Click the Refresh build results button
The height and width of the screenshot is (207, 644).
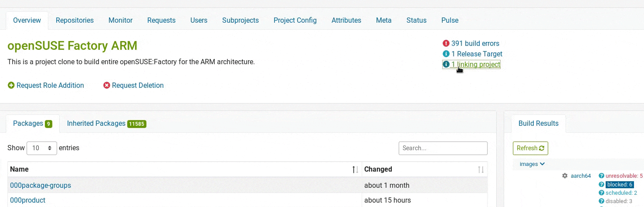pyautogui.click(x=530, y=148)
